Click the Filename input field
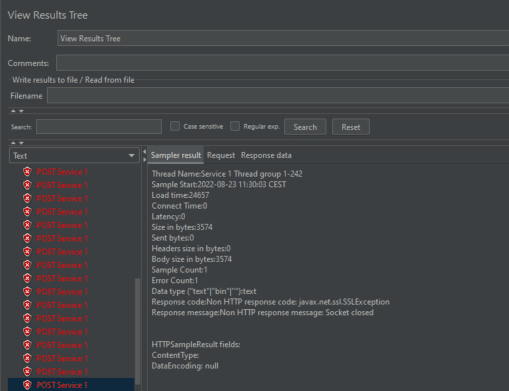This screenshot has height=391, width=509. [x=278, y=96]
